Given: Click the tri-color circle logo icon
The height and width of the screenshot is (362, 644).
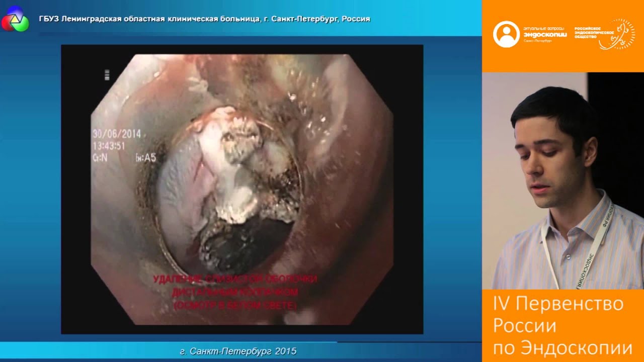Looking at the screenshot, I should click(x=15, y=19).
